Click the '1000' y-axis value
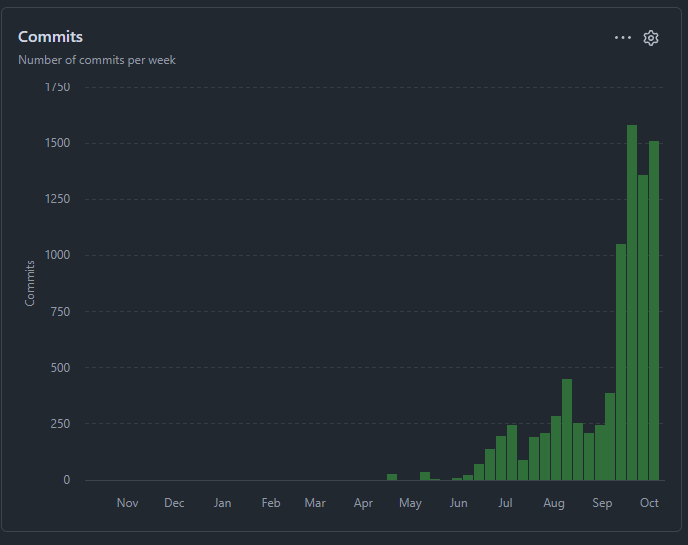Image resolution: width=688 pixels, height=545 pixels. (x=57, y=255)
